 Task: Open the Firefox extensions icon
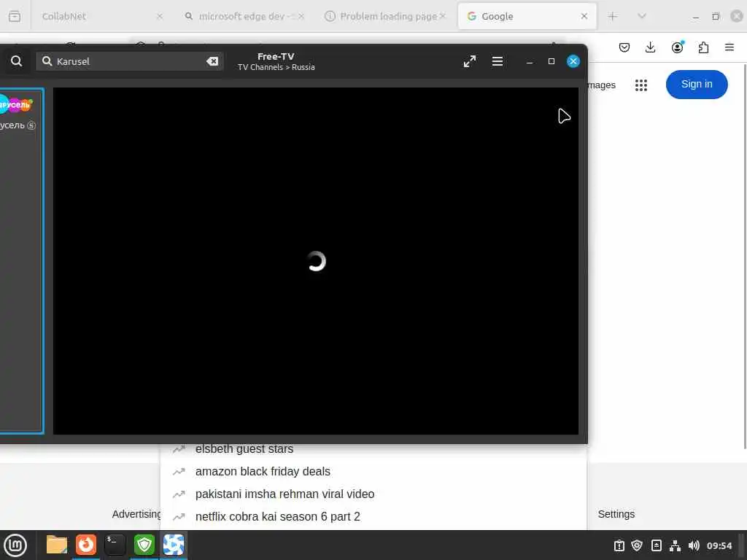tap(703, 47)
